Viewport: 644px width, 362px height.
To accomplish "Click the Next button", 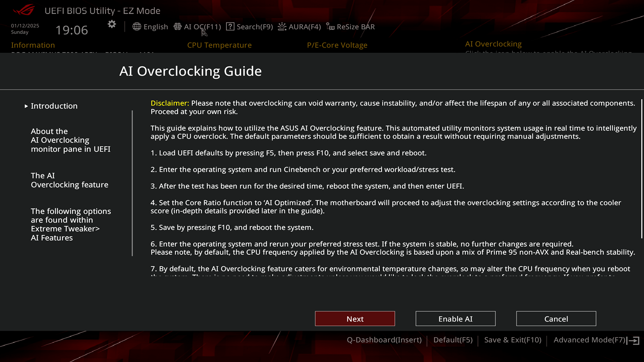I will 355,319.
